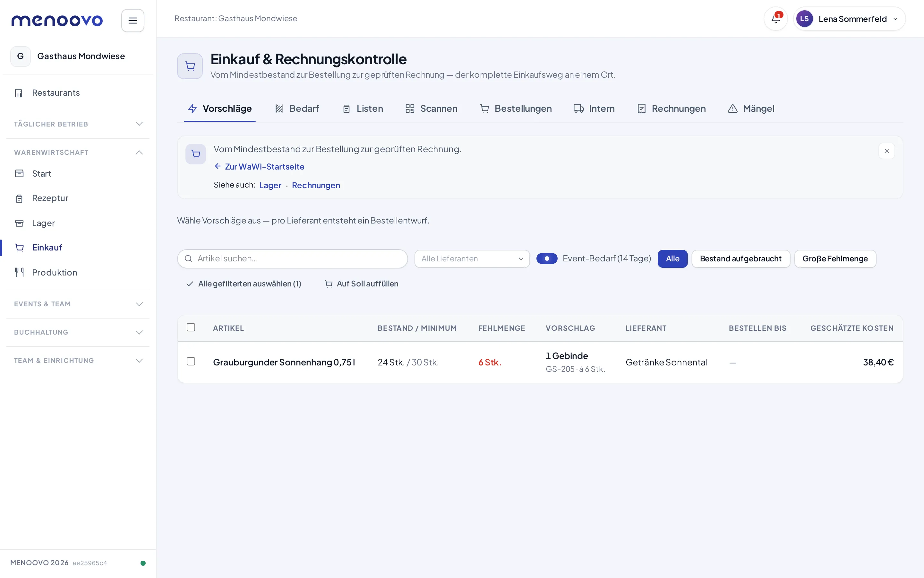Click into the Artikel suchen search field
Viewport: 924px width, 578px height.
pos(293,259)
